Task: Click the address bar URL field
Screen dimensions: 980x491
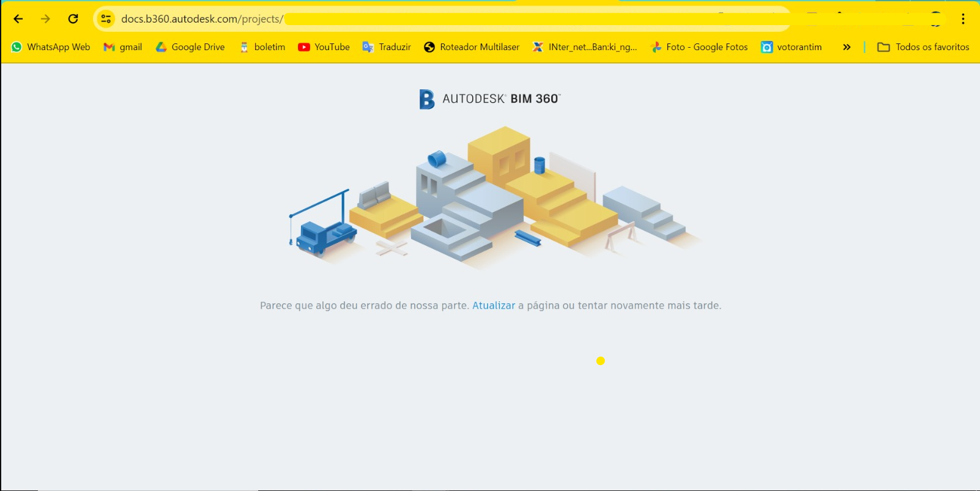Action: point(442,19)
